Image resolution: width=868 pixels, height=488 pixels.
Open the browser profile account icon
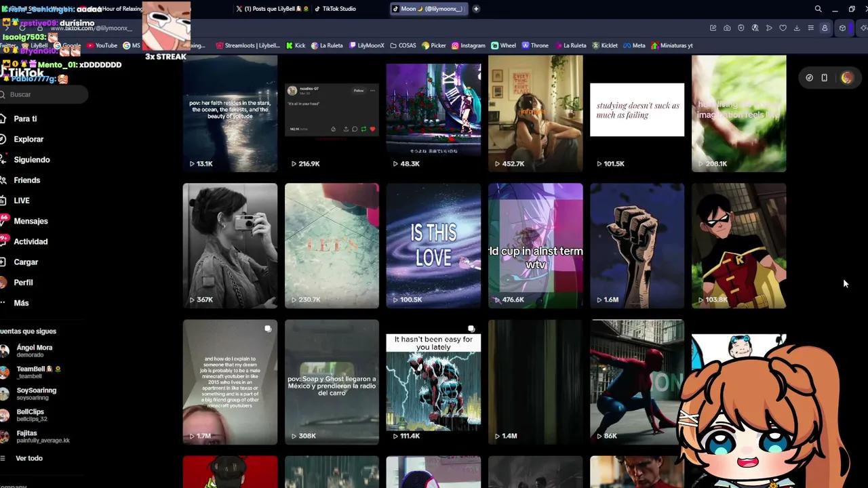pos(825,28)
